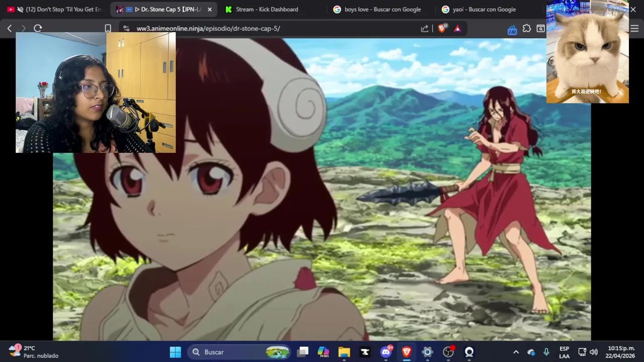Close the Dr. Stone Cap 5 tab

[210, 10]
